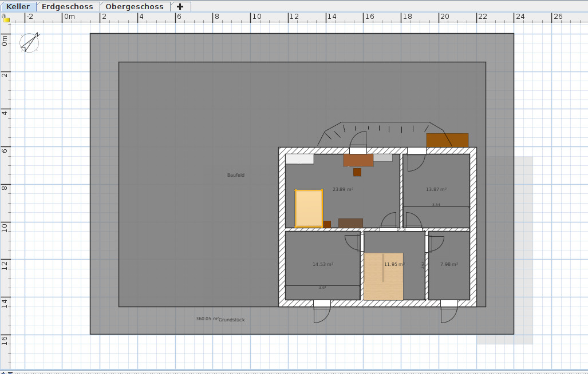The height and width of the screenshot is (374, 588).
Task: Open the Obergeschoss level tab
Action: pyautogui.click(x=134, y=7)
